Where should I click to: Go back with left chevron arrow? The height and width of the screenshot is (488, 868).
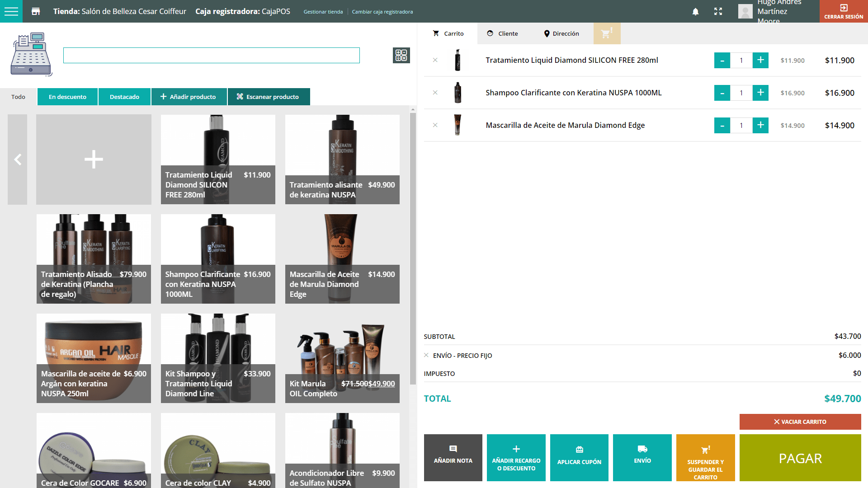17,160
